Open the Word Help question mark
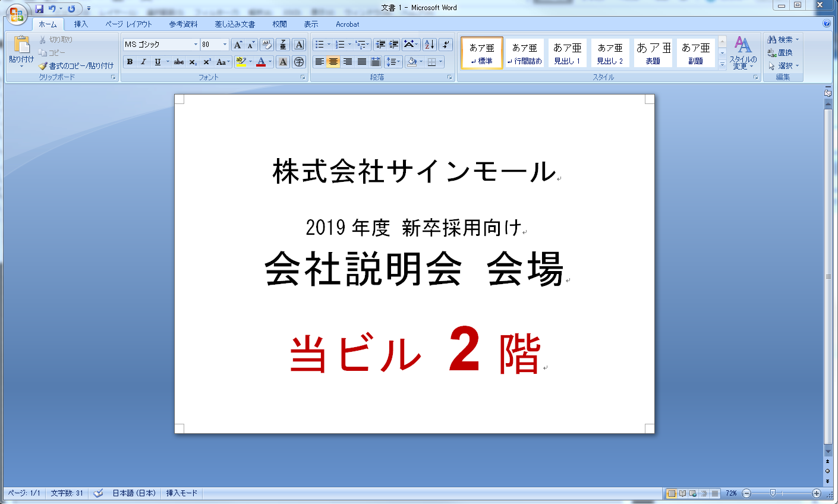 tap(827, 24)
